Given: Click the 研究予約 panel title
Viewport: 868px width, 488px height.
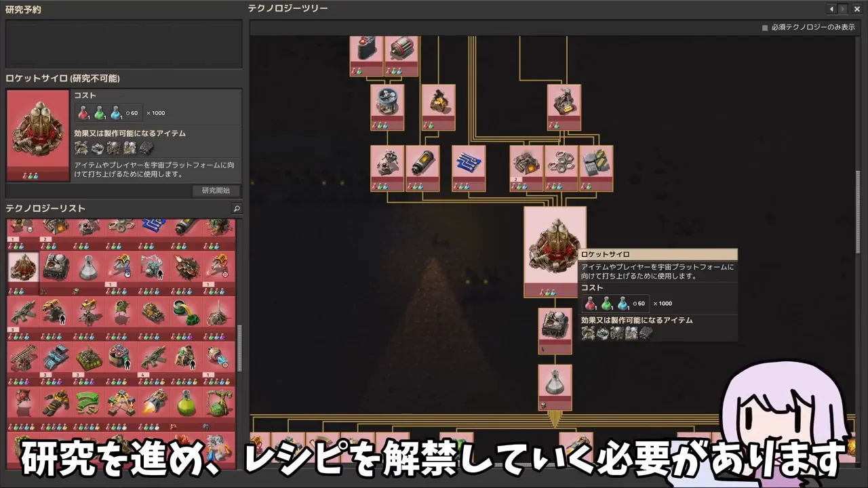Looking at the screenshot, I should (x=23, y=9).
